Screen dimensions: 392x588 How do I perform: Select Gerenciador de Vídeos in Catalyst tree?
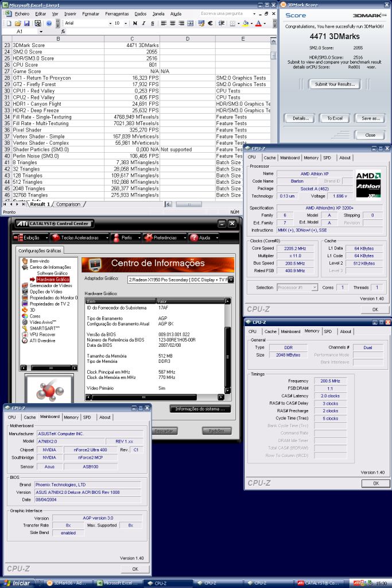coord(51,285)
